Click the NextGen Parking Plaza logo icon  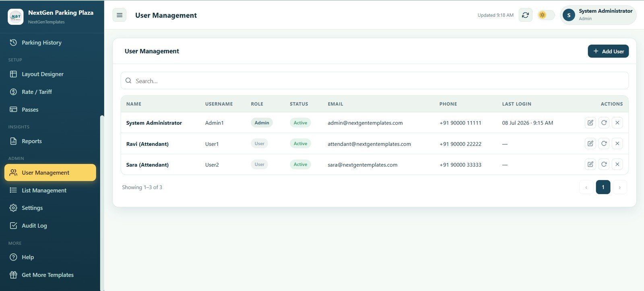tap(16, 16)
